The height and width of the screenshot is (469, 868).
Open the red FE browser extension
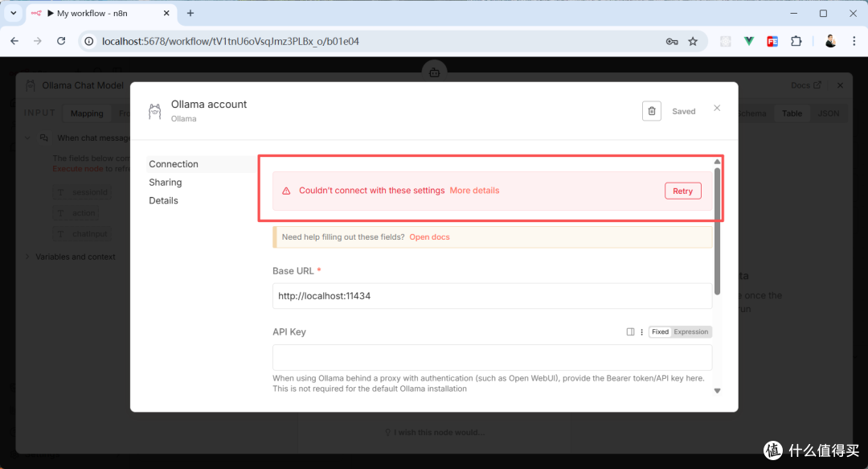click(772, 42)
